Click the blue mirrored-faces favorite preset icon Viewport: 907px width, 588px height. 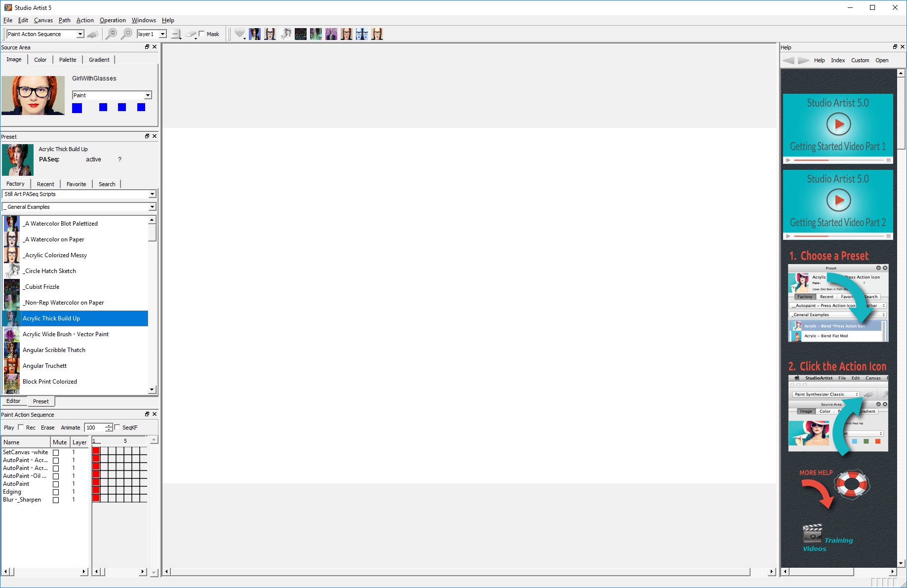click(362, 34)
